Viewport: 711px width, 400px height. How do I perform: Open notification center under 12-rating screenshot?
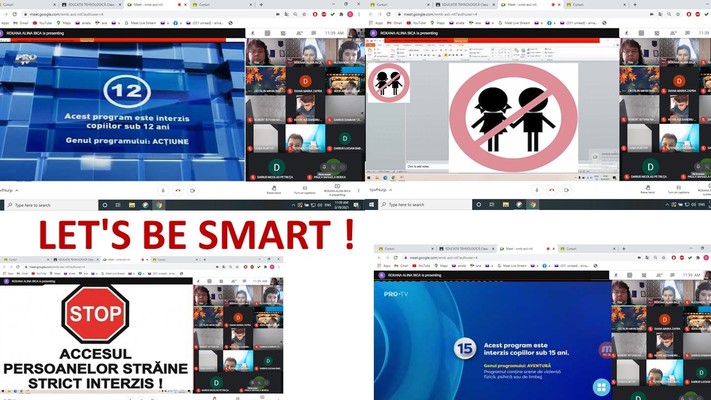(x=356, y=205)
